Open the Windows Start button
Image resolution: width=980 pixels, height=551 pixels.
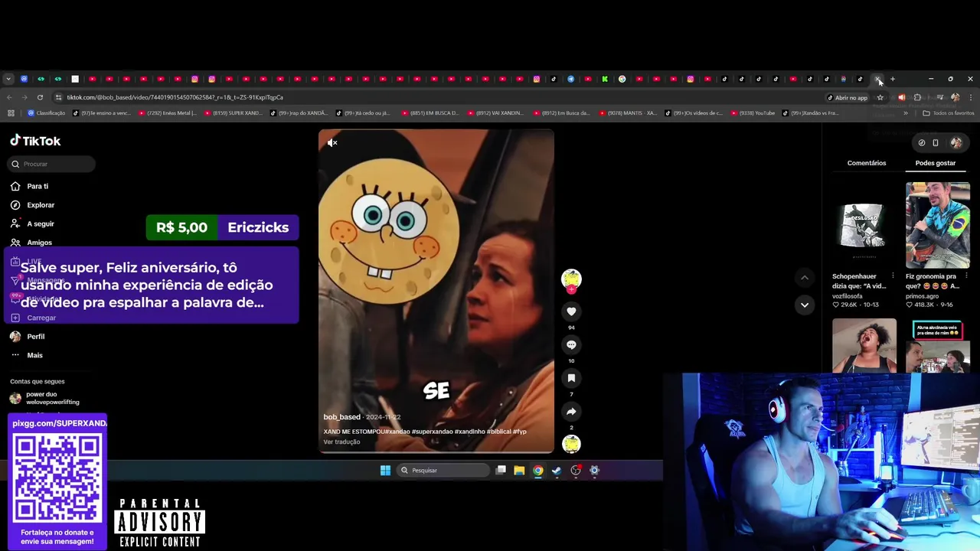point(385,471)
